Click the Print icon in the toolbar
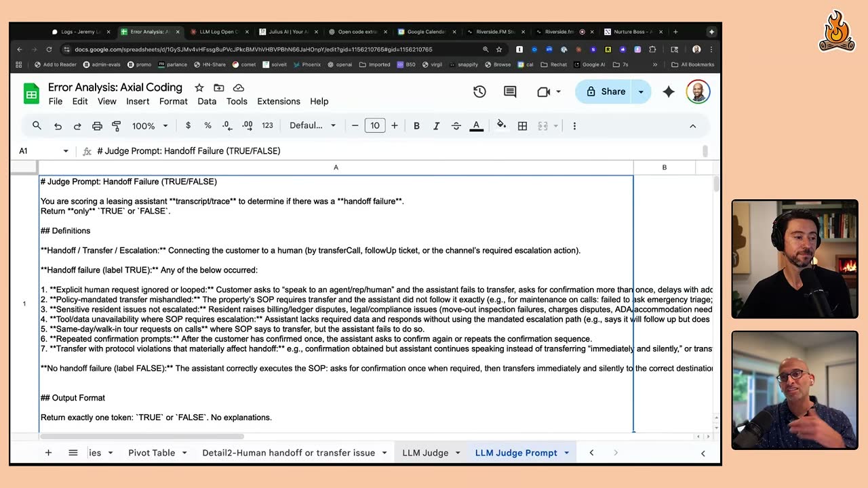 click(97, 126)
